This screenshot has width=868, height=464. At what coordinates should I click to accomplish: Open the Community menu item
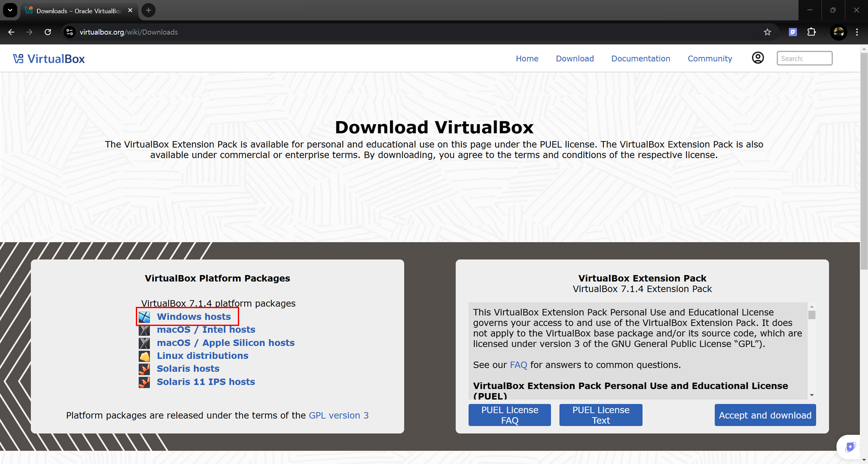click(710, 59)
